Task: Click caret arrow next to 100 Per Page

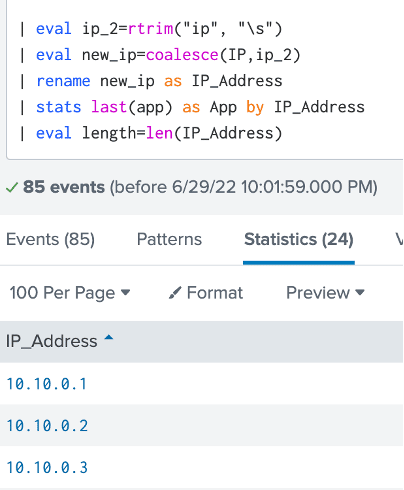Action: tap(125, 293)
